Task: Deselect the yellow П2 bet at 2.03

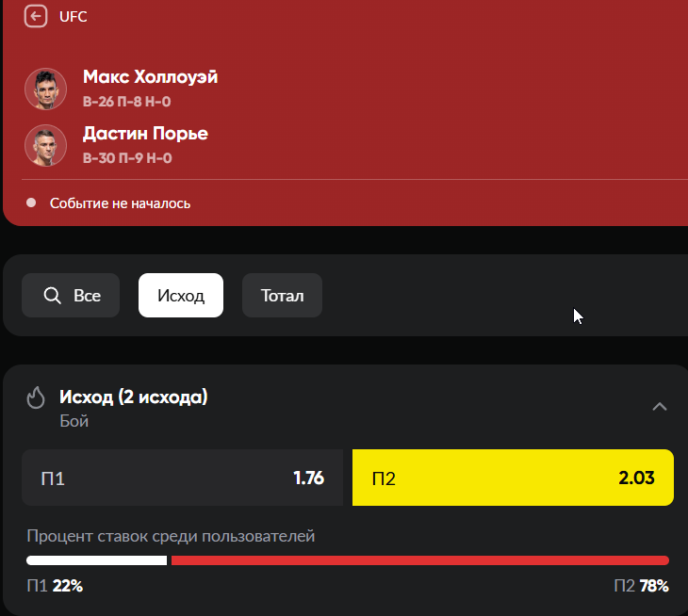Action: (x=513, y=478)
